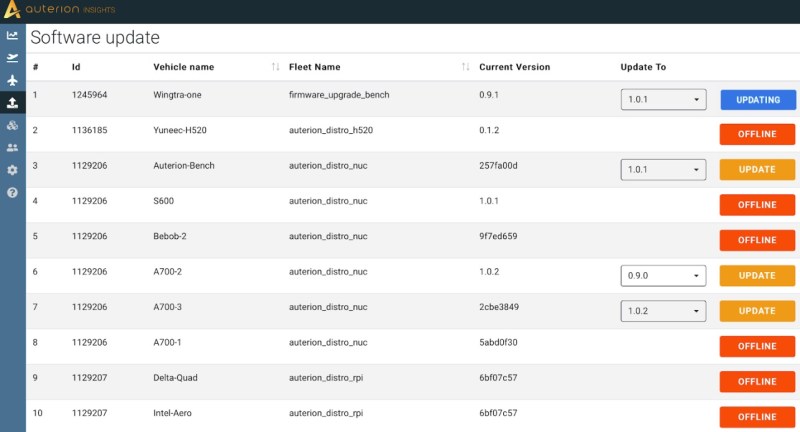Open the 1.0.2 dropdown for A700-3

pos(663,311)
